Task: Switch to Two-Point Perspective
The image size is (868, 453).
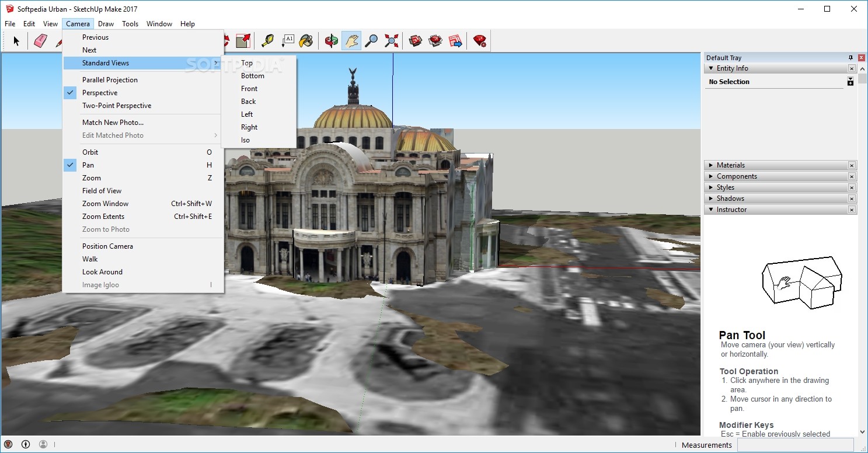Action: click(143, 106)
